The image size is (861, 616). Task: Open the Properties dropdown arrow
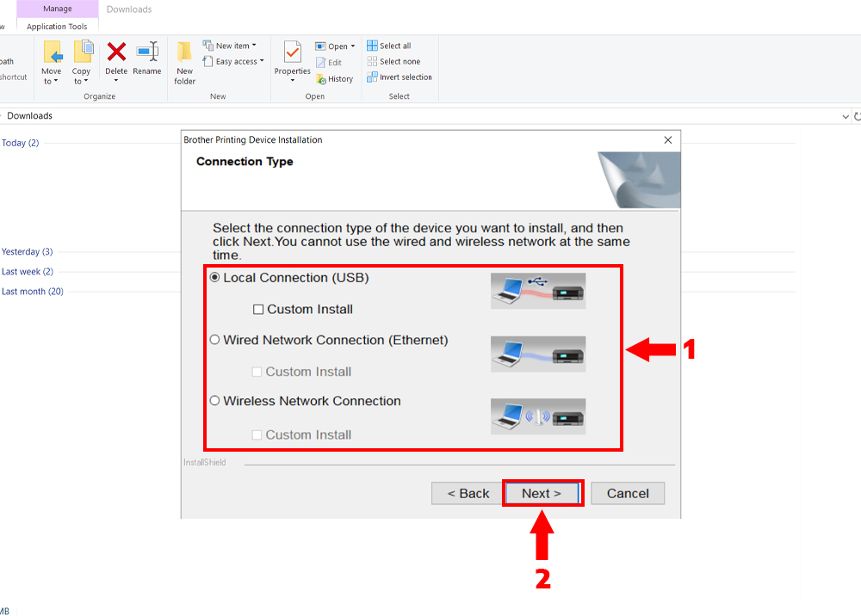tap(293, 81)
